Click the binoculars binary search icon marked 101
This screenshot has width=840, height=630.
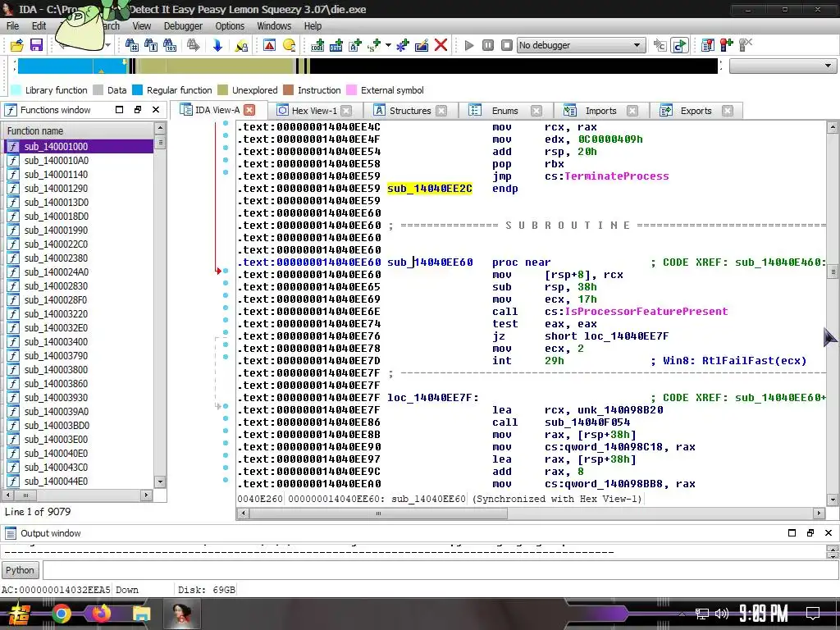pyautogui.click(x=170, y=46)
